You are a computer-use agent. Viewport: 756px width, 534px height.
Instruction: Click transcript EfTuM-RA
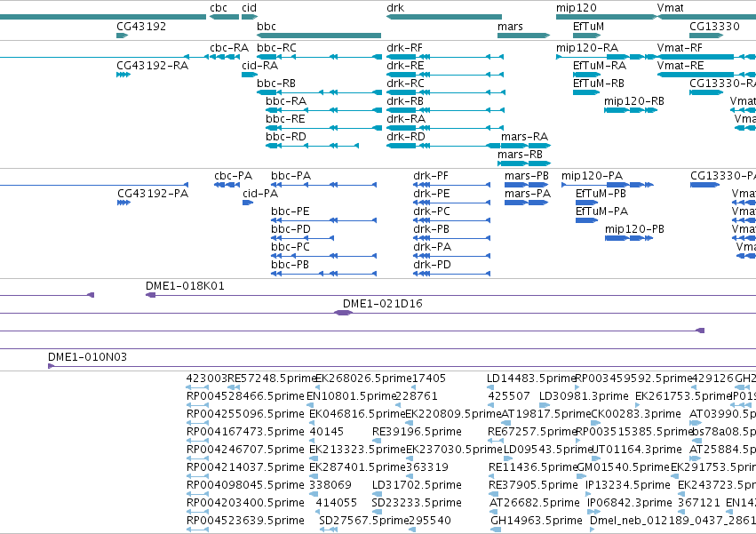pyautogui.click(x=587, y=75)
